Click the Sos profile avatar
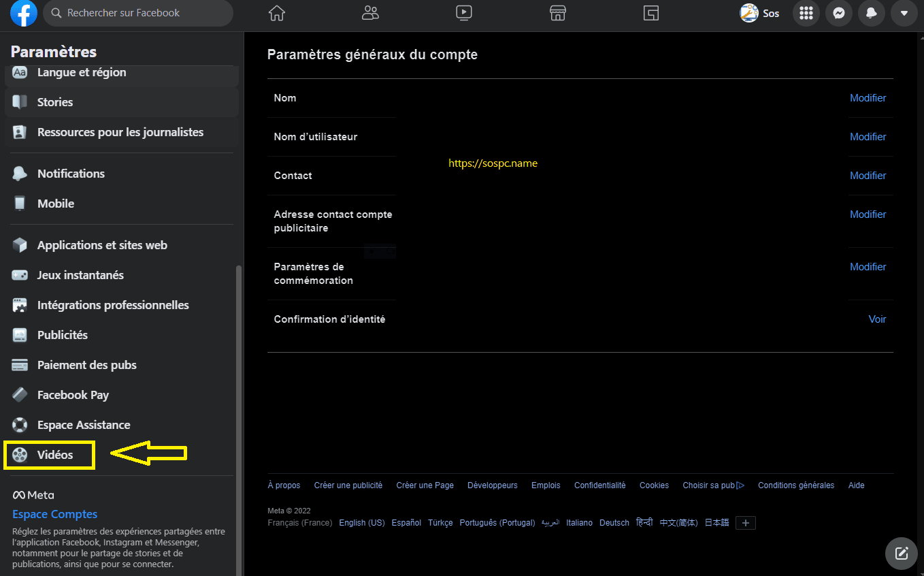Screen dimensions: 924x576 tap(749, 13)
